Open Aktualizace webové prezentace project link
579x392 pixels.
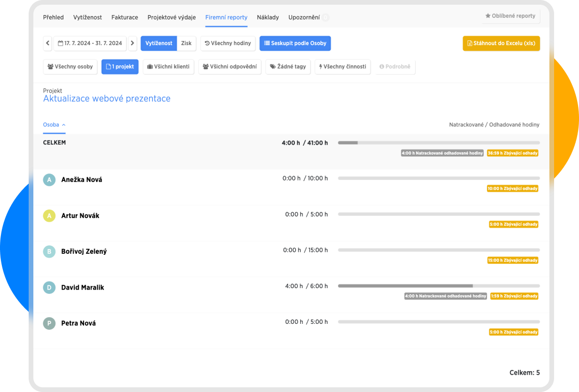107,99
